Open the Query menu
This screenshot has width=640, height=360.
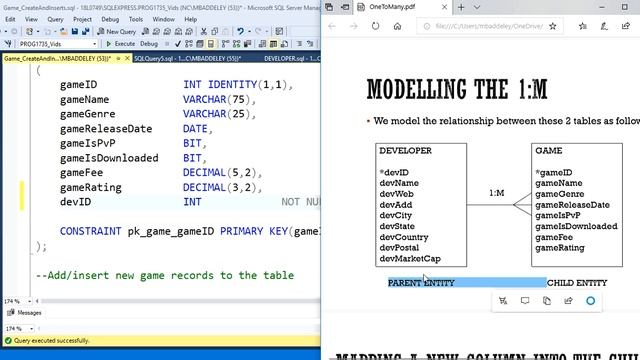(55, 19)
